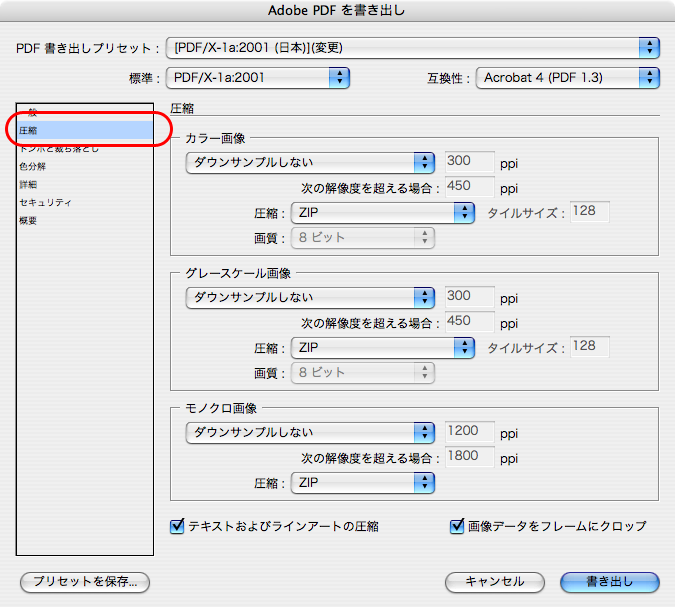Click the プリセットを保存... button
Image resolution: width=675 pixels, height=607 pixels.
point(85,582)
